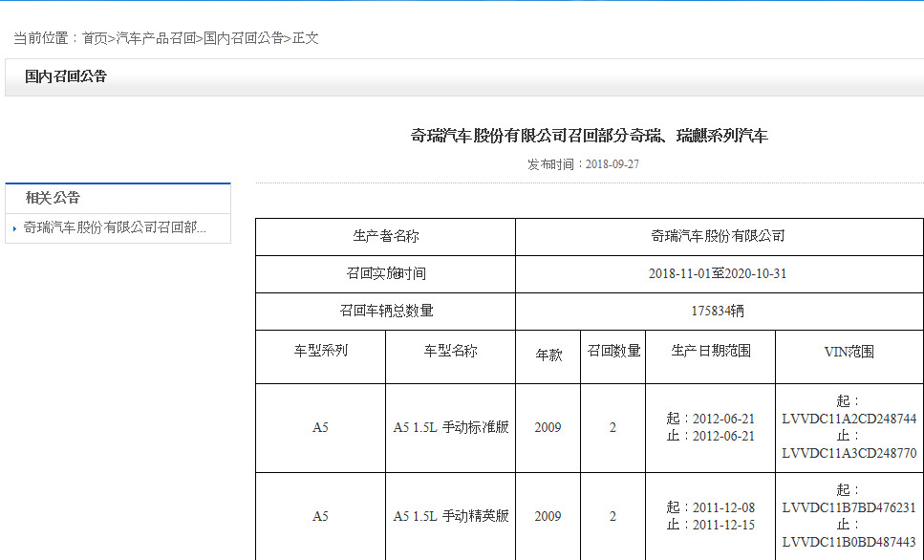The width and height of the screenshot is (924, 560).
Task: Click the A5 1.5L 手动标准版 model cell
Action: (450, 427)
